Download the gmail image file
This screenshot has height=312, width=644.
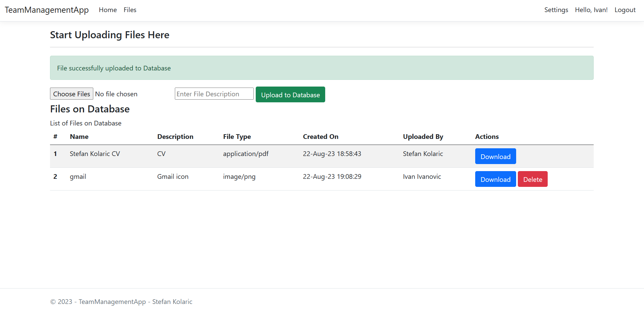point(495,179)
